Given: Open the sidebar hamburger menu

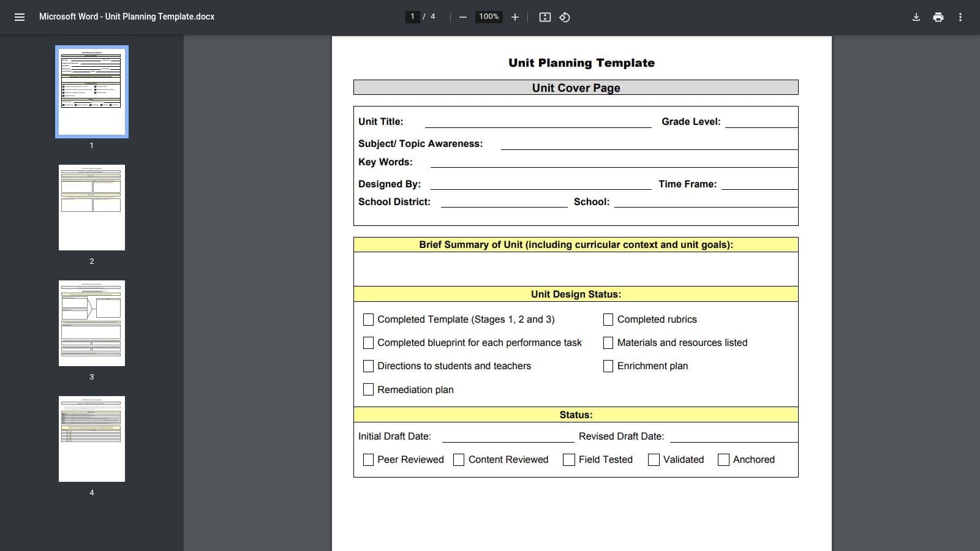Looking at the screenshot, I should [x=20, y=17].
